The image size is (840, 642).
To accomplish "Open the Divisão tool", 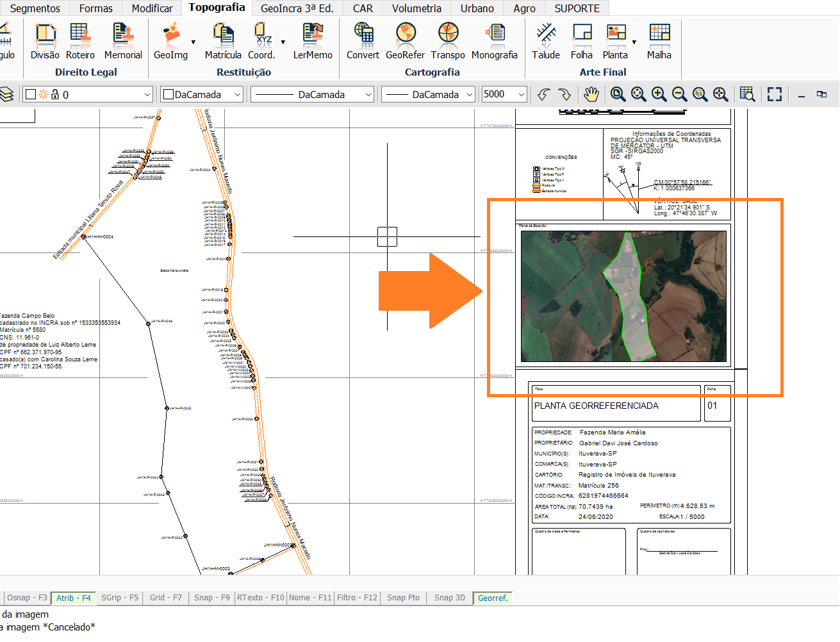I will [45, 42].
